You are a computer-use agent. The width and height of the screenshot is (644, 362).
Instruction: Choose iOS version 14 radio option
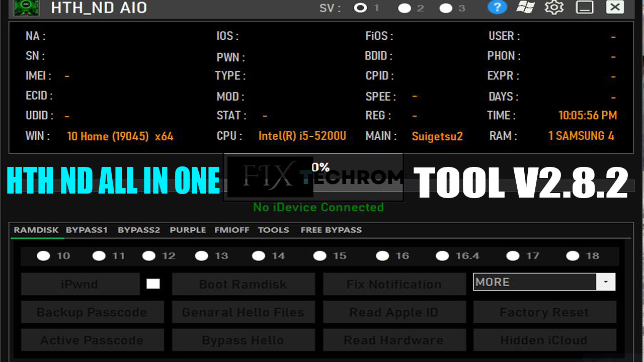point(259,256)
